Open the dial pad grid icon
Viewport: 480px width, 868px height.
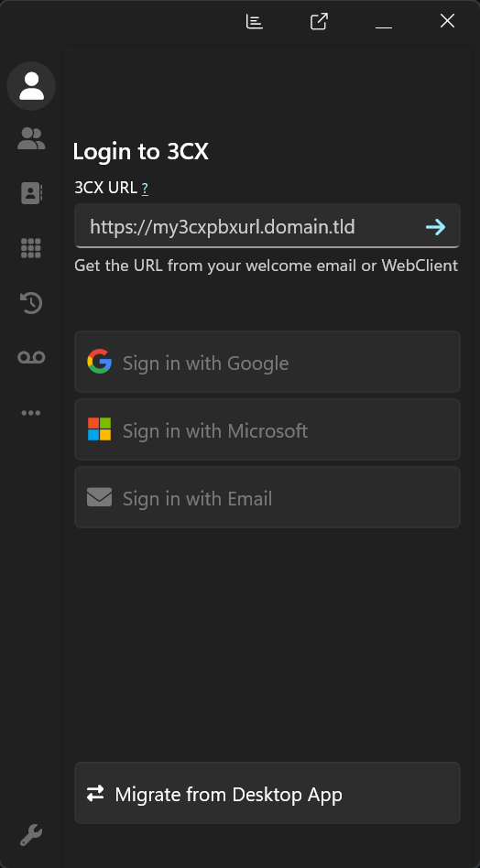tap(31, 248)
